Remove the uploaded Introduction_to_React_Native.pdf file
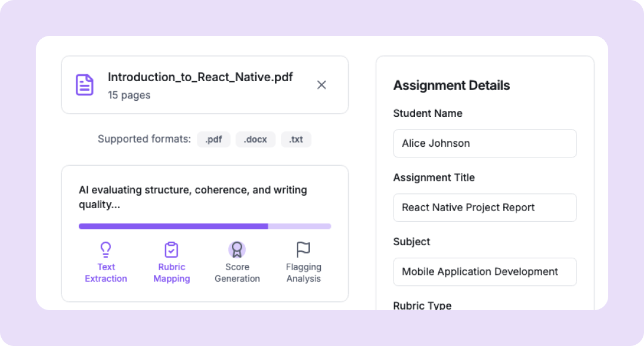Image resolution: width=644 pixels, height=346 pixels. pyautogui.click(x=321, y=85)
